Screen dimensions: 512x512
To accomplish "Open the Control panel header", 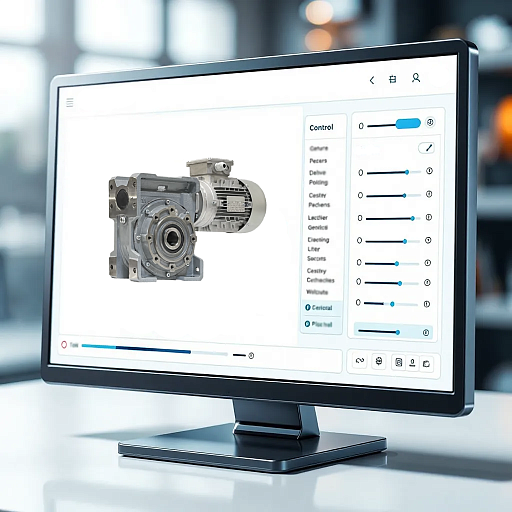I will coord(321,127).
